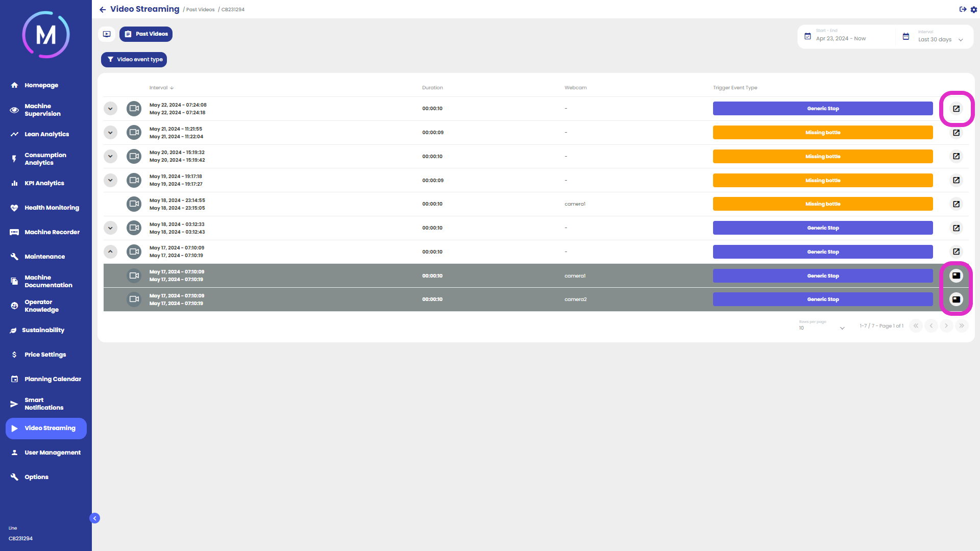Click the logout icon in header
The image size is (980, 551).
pyautogui.click(x=963, y=10)
